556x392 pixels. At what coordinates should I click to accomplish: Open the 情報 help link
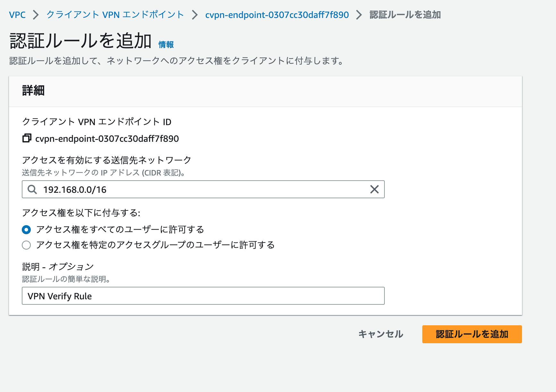click(166, 44)
